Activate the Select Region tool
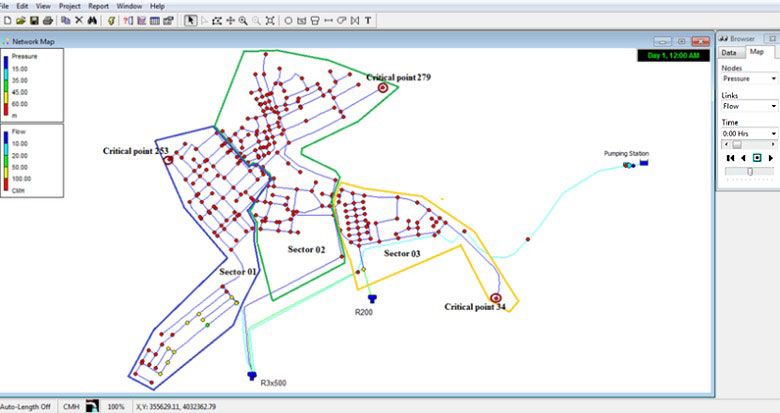Image resolution: width=780 pixels, height=413 pixels. [217, 20]
